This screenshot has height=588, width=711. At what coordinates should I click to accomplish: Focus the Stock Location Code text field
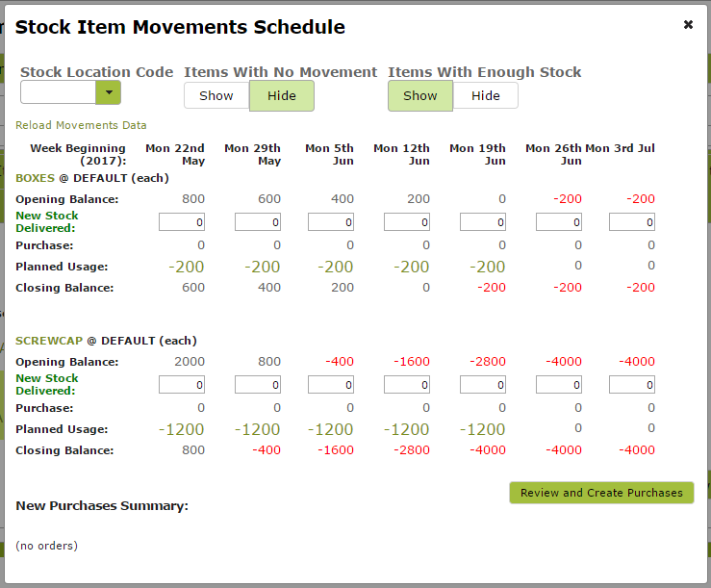coord(58,92)
